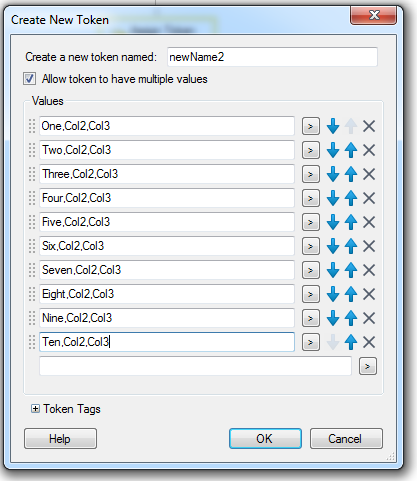417x481 pixels.
Task: Expand the Token Tags section
Action: pyautogui.click(x=35, y=409)
